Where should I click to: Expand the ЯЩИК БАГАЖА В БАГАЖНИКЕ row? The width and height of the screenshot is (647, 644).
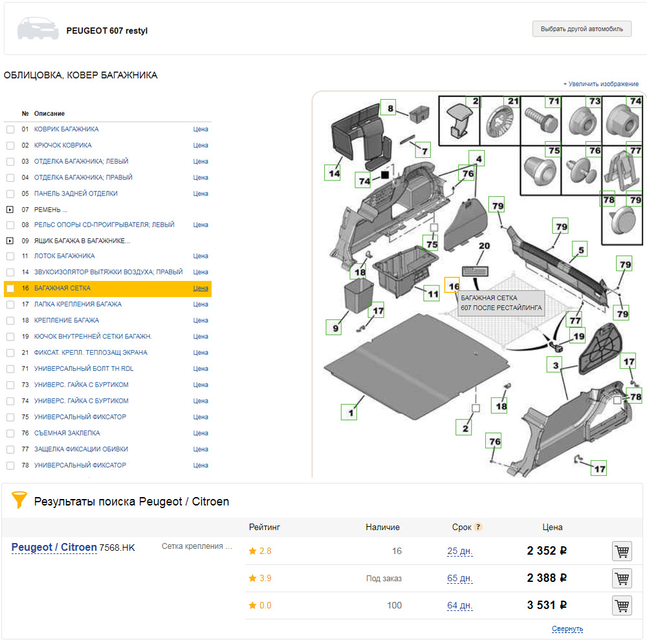10,241
